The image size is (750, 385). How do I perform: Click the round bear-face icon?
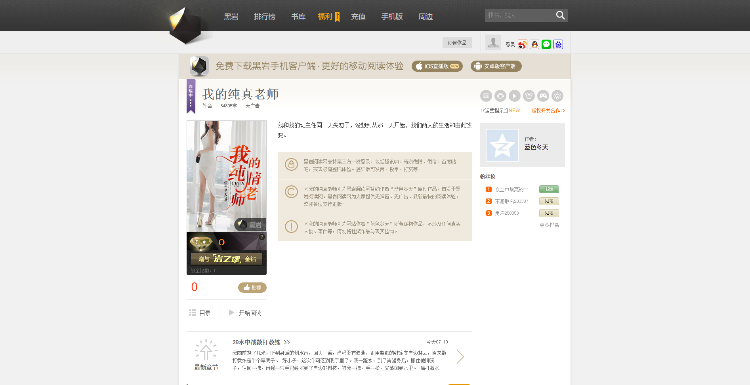tap(529, 96)
